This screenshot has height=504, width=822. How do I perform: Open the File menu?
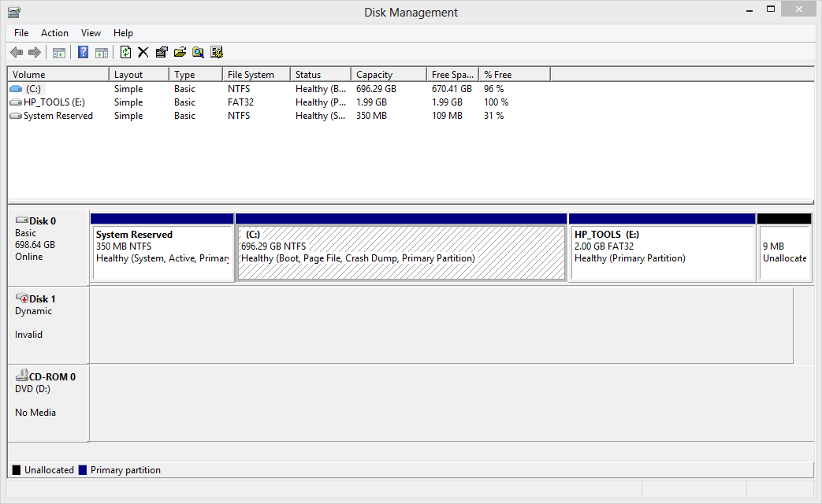[x=21, y=33]
